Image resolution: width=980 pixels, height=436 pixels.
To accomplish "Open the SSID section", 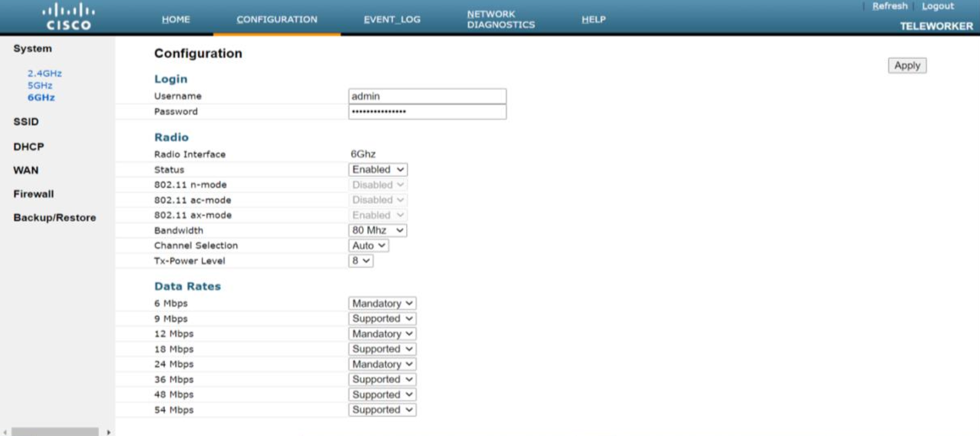I will tap(26, 121).
